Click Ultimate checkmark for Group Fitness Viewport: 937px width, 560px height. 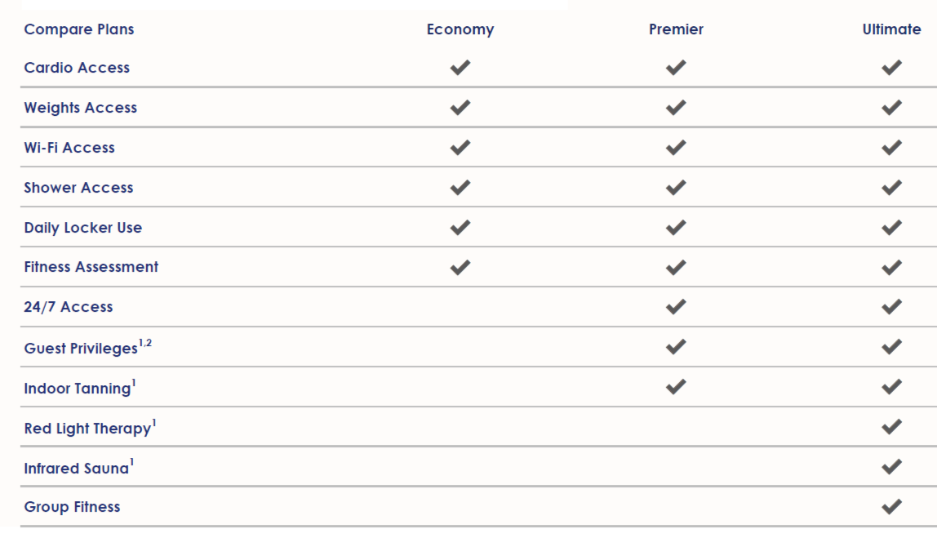(x=891, y=507)
